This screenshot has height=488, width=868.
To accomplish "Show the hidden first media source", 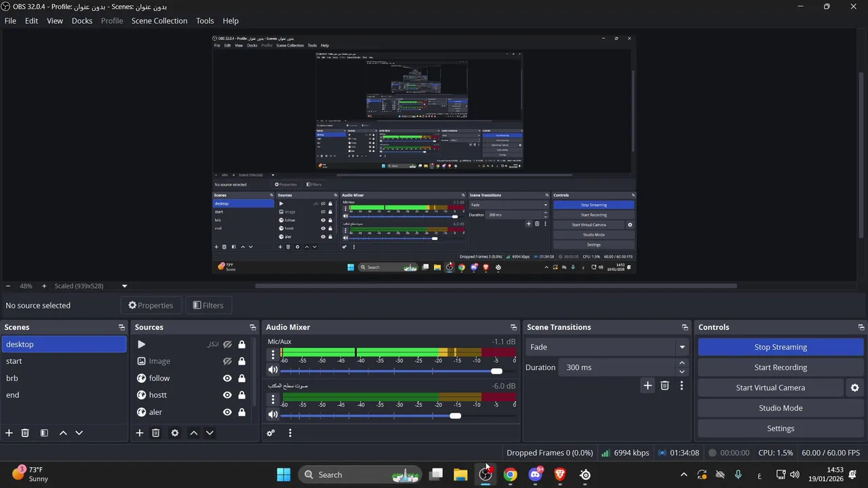I will point(227,344).
